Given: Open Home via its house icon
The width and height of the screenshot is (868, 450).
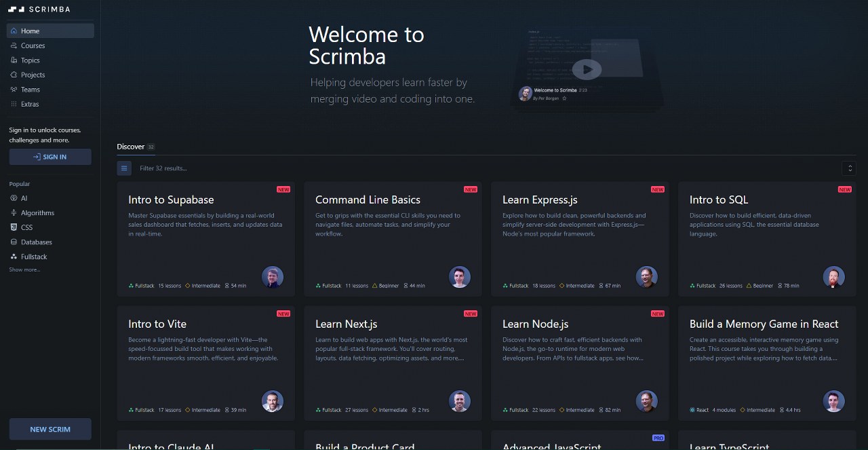Looking at the screenshot, I should (x=14, y=31).
